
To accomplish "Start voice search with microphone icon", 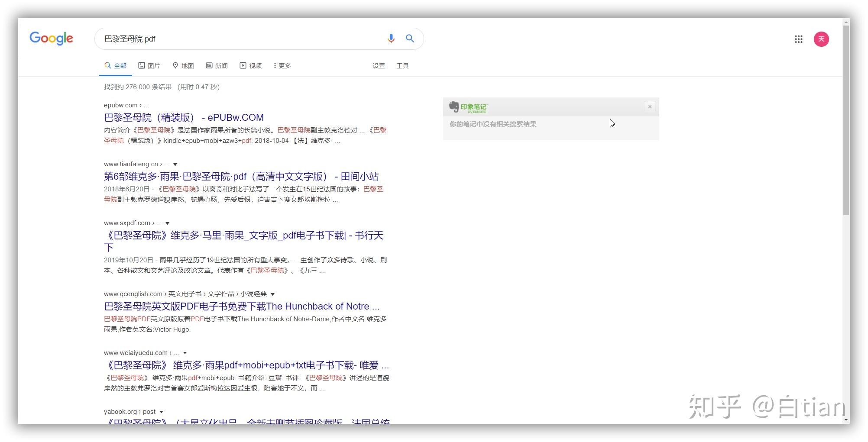I will pos(391,39).
